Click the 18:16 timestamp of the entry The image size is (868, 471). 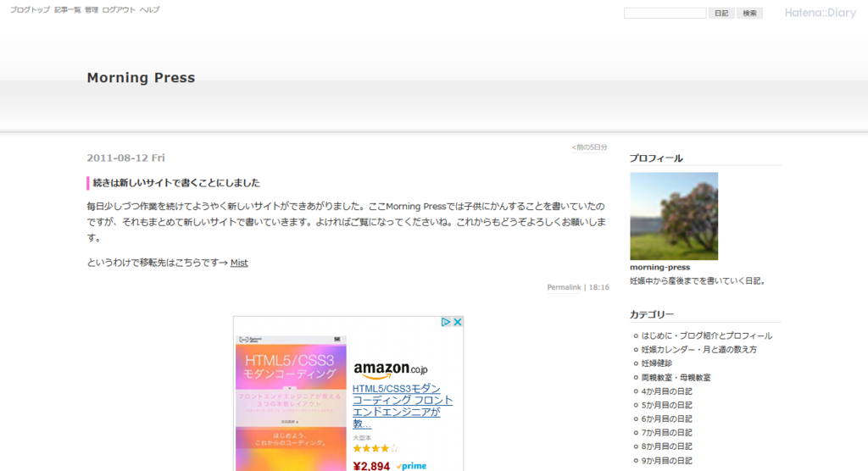(599, 287)
